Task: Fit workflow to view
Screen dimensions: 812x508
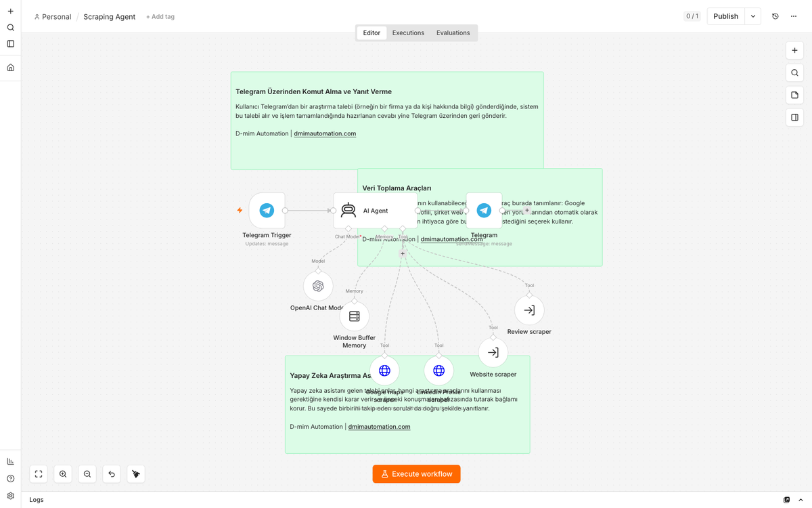Action: pos(39,474)
